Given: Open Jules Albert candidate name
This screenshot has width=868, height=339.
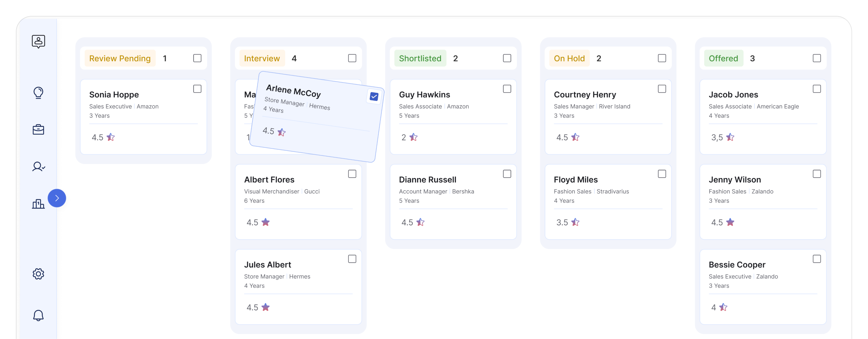Looking at the screenshot, I should coord(268,265).
